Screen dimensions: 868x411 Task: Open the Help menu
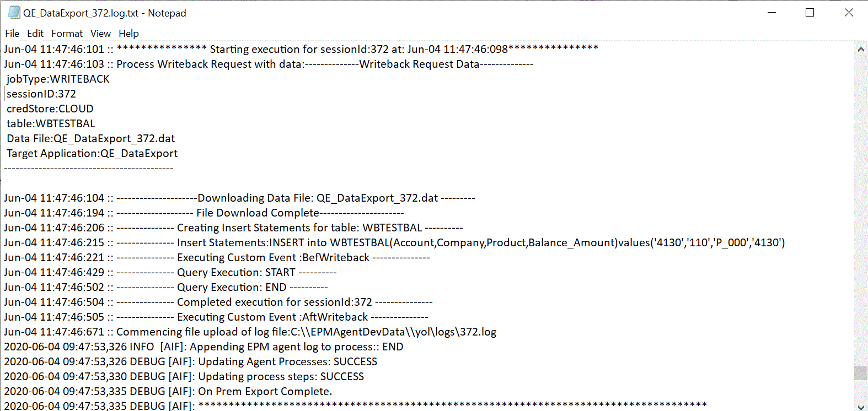[x=128, y=34]
